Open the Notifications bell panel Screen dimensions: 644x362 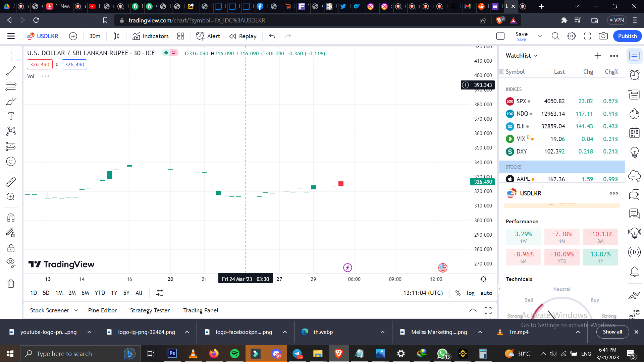[634, 271]
